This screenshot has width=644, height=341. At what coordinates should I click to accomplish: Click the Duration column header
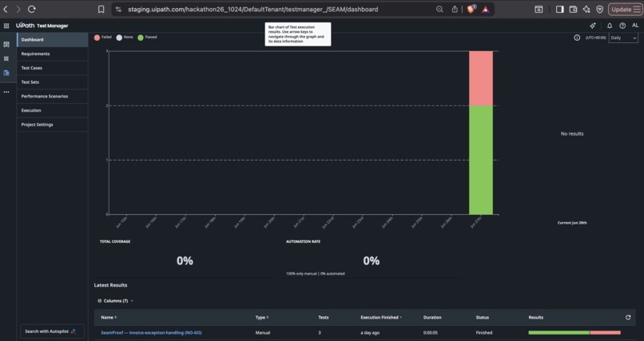pyautogui.click(x=432, y=317)
